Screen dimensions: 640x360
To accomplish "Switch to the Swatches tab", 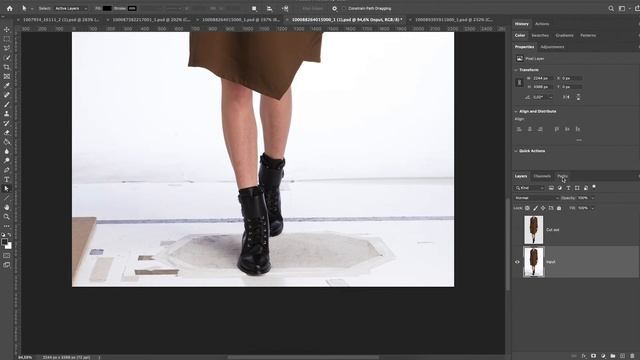I will tap(540, 36).
